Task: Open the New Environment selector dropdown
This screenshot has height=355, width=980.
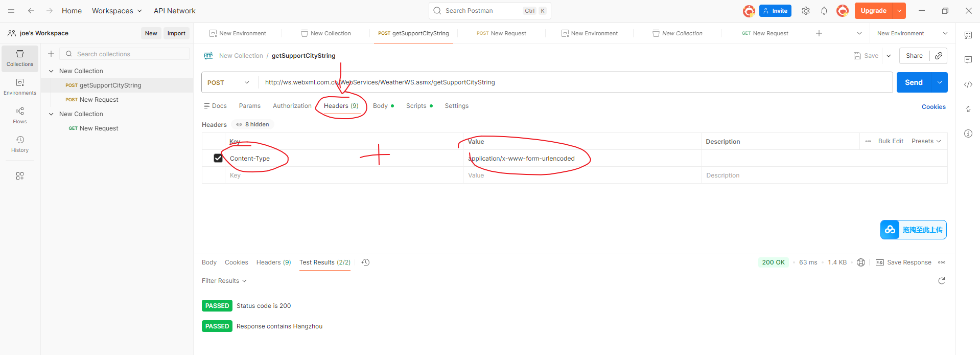Action: pos(912,33)
